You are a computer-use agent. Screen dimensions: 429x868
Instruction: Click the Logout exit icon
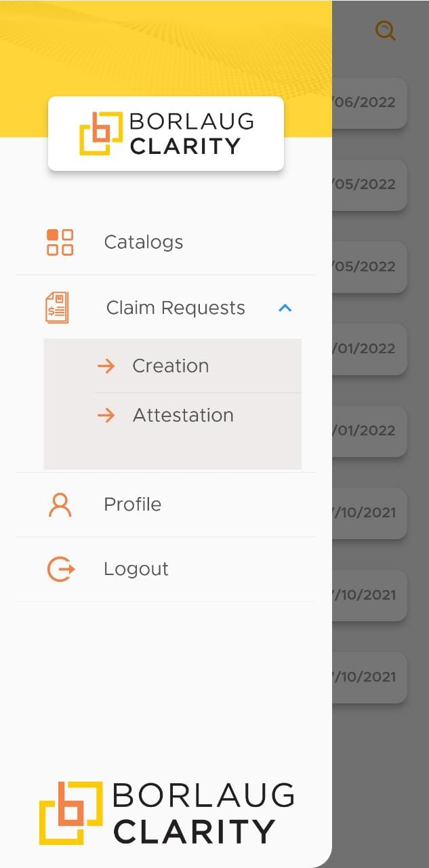click(x=60, y=569)
